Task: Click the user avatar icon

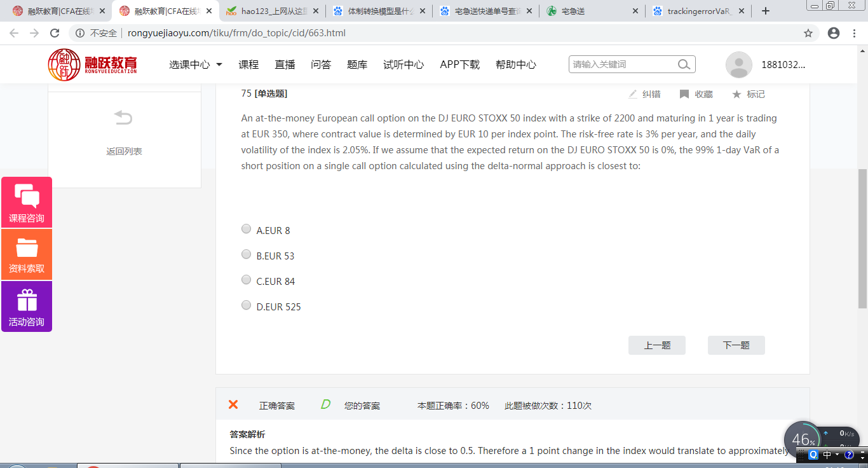Action: click(738, 65)
